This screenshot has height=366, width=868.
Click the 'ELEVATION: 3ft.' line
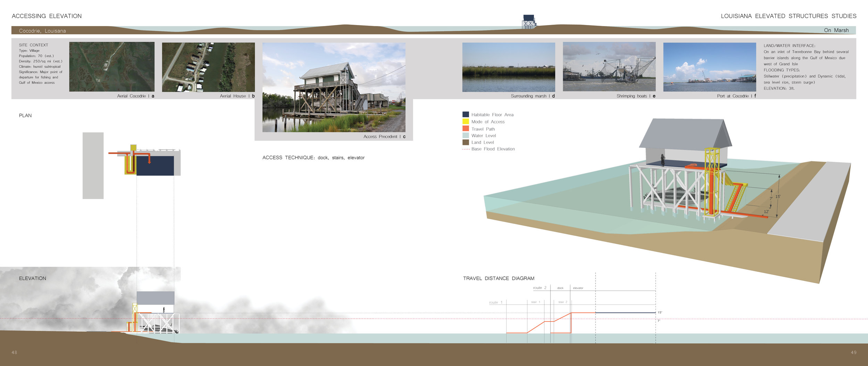[779, 88]
